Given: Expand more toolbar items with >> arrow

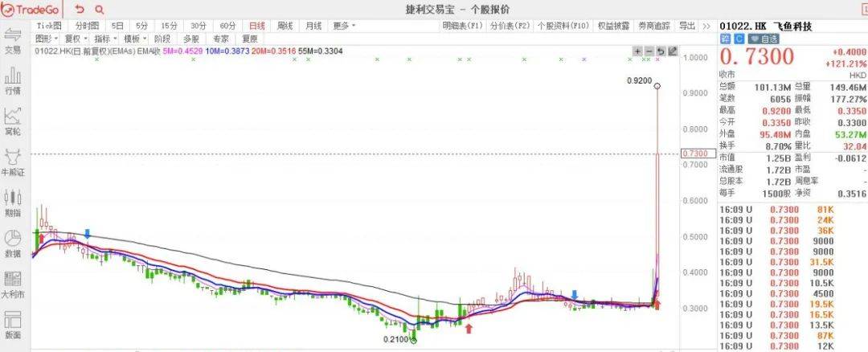Looking at the screenshot, I should (x=706, y=26).
